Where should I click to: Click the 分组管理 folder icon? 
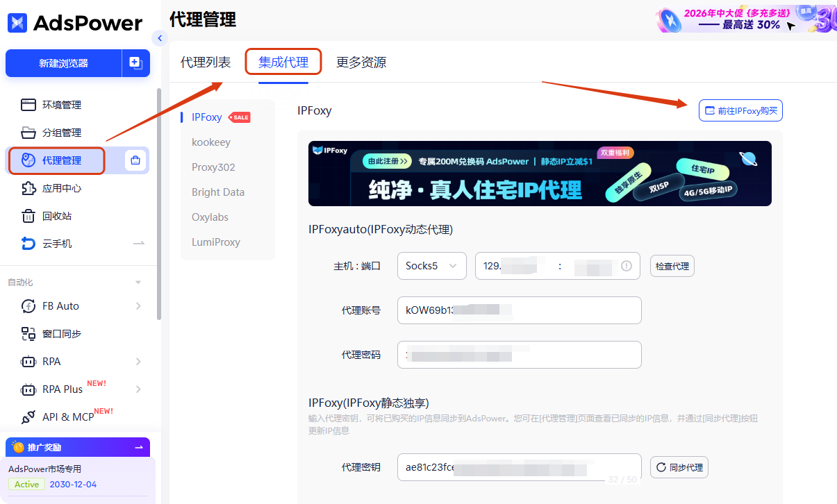point(28,133)
